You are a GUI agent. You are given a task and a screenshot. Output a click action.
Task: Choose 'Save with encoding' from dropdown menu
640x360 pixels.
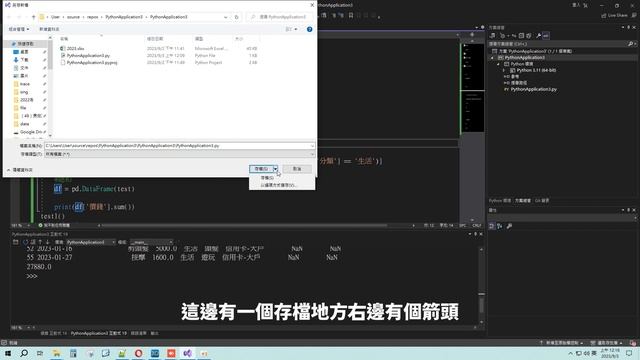point(279,185)
